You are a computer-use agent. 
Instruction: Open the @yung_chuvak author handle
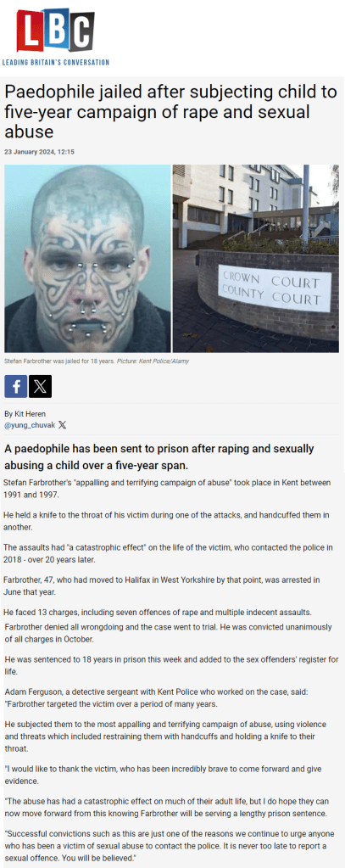point(30,425)
